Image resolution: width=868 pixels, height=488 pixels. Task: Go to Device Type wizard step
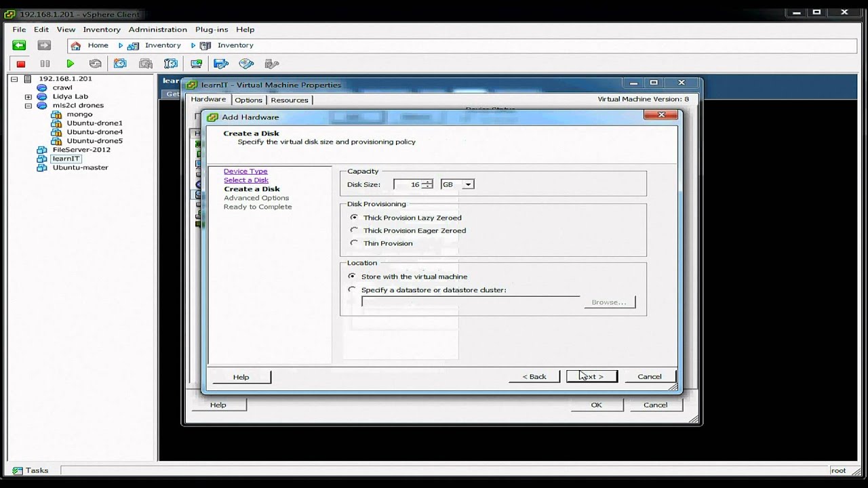point(245,171)
